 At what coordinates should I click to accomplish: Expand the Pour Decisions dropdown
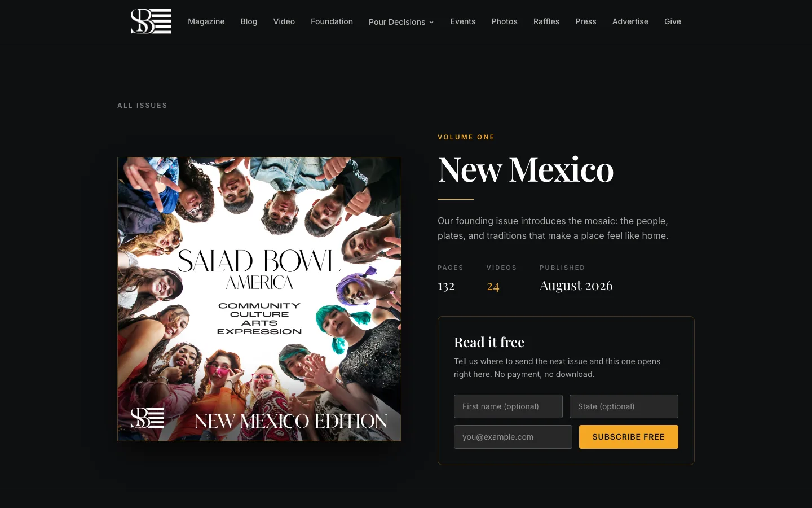[401, 22]
